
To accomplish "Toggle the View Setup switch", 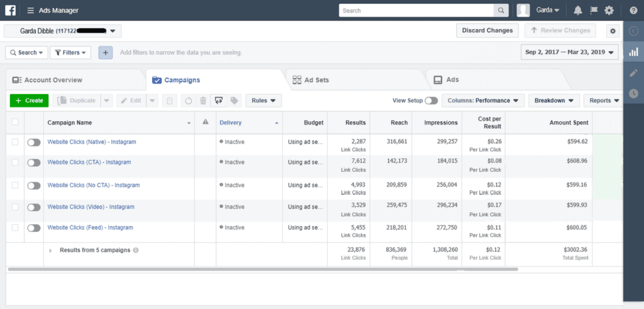I will (x=431, y=100).
